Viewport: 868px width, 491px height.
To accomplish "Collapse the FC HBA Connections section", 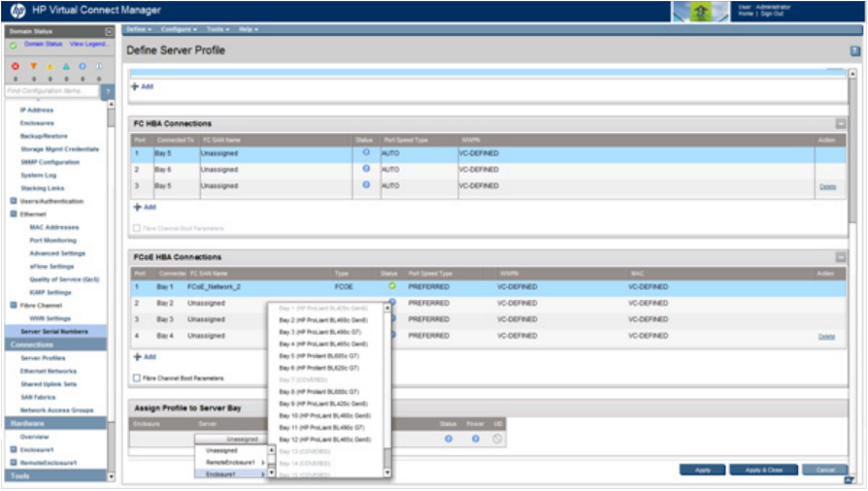I will tap(841, 123).
